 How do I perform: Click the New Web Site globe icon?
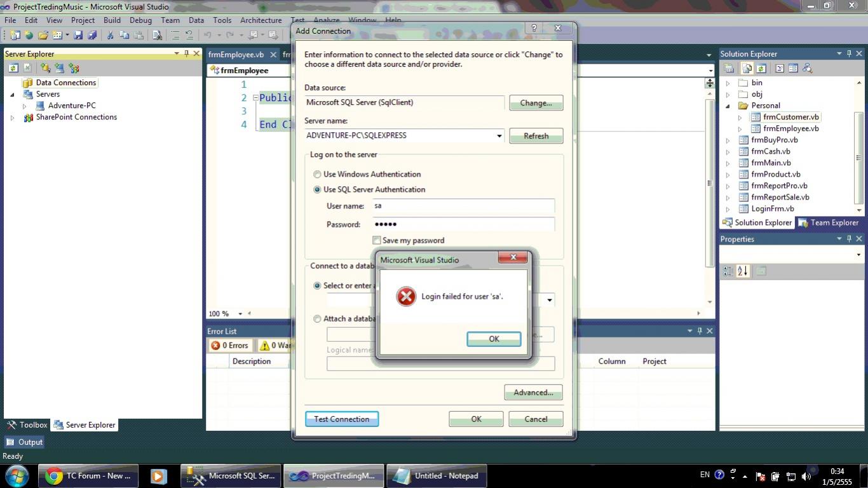pos(29,35)
